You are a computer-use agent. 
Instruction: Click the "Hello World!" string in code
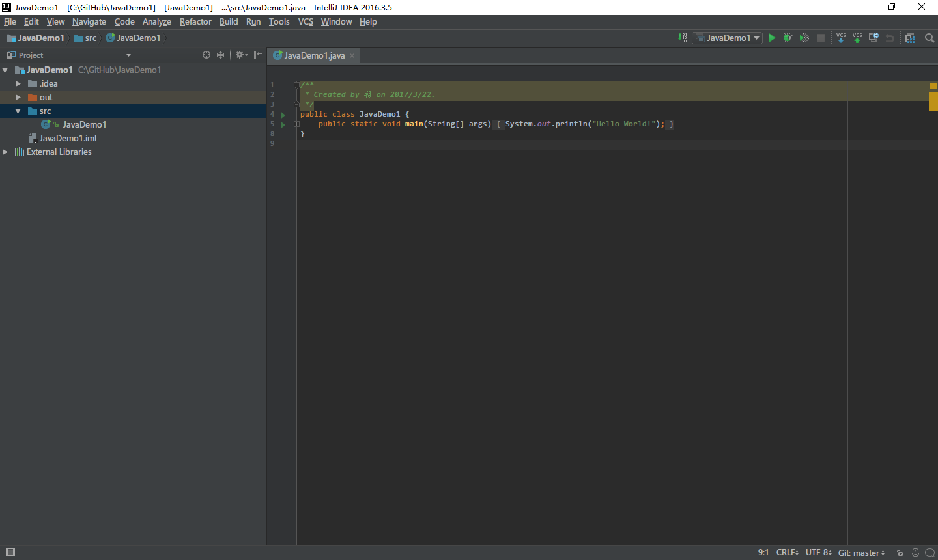[625, 124]
